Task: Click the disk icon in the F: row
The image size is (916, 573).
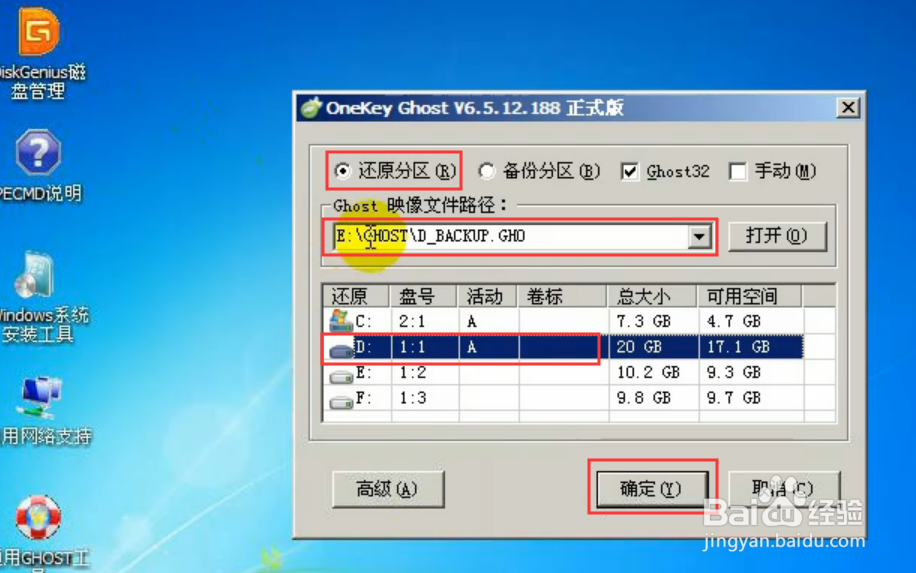Action: (341, 402)
